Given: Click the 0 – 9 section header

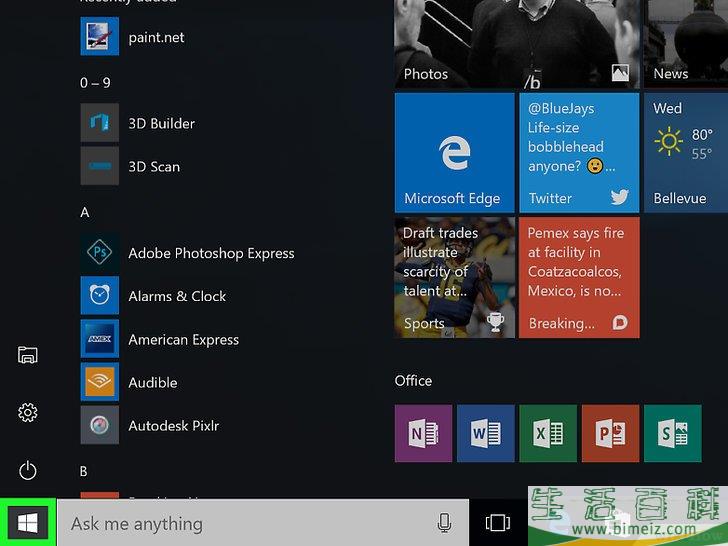Looking at the screenshot, I should pyautogui.click(x=95, y=83).
